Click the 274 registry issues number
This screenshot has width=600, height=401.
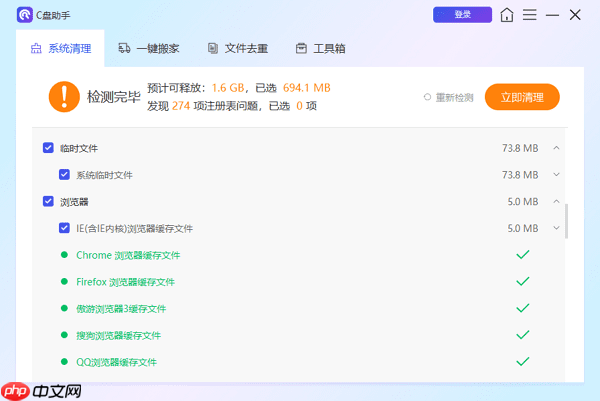pos(181,106)
